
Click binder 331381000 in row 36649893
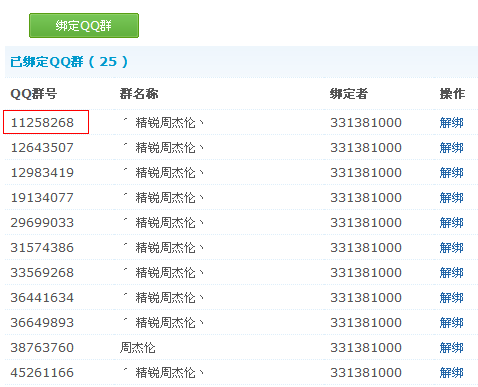(366, 323)
